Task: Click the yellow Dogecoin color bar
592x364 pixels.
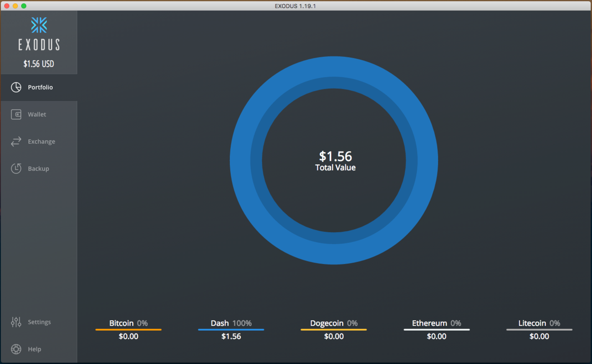Action: point(334,330)
